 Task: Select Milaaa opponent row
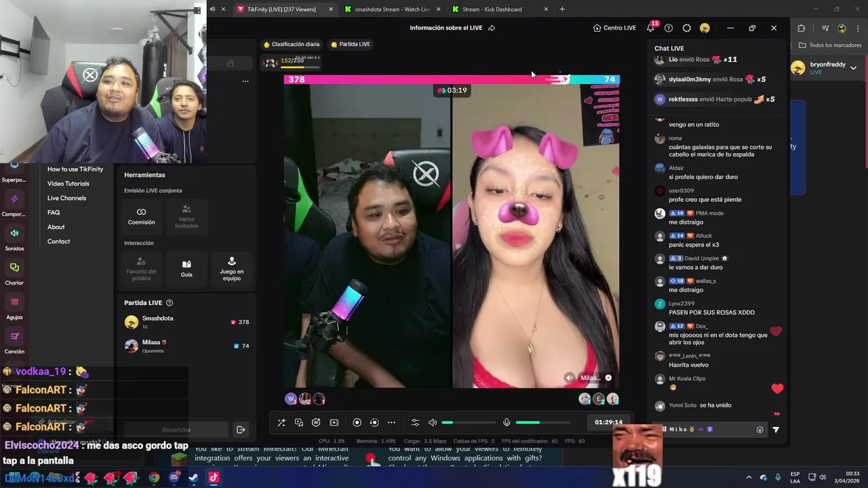point(186,346)
